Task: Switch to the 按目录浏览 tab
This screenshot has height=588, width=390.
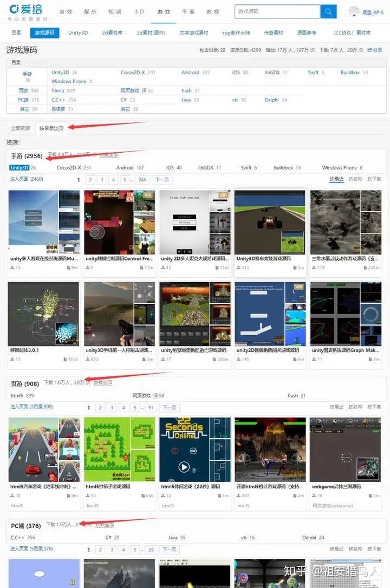Action: [x=51, y=128]
